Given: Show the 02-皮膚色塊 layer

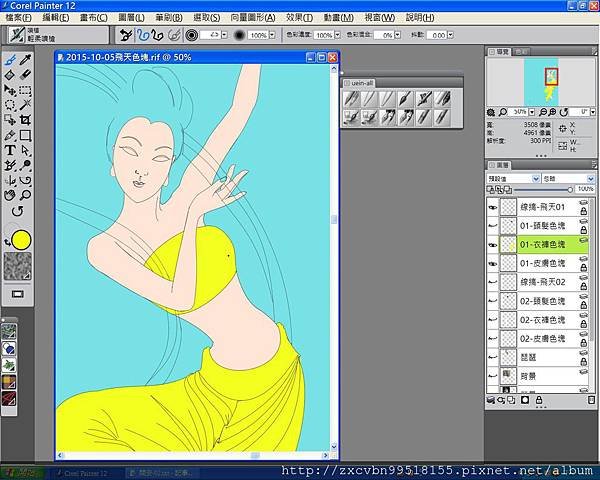Looking at the screenshot, I should [x=493, y=339].
